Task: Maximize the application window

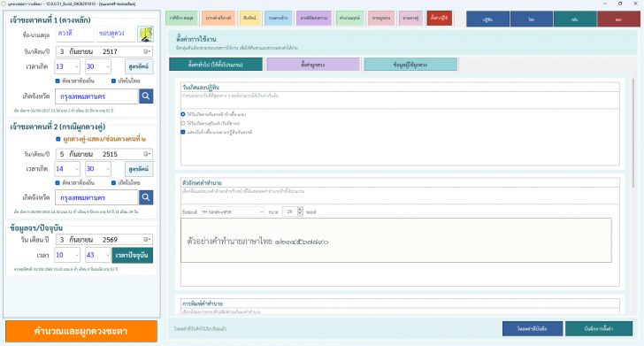Action: 620,4
